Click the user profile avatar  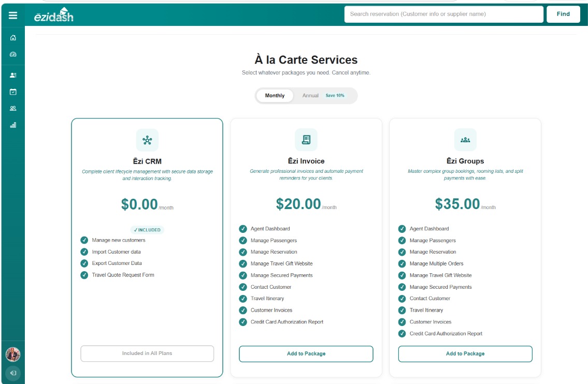(x=13, y=354)
